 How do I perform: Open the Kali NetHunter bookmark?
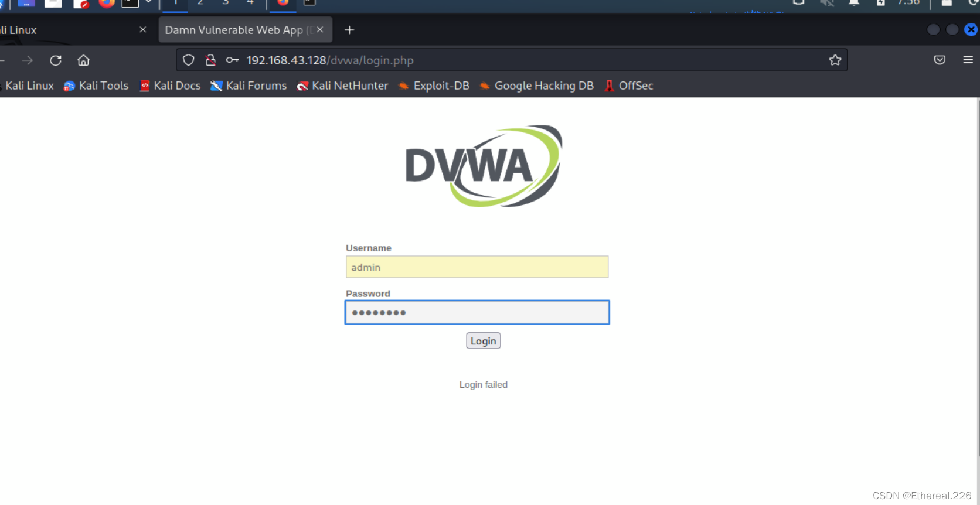pyautogui.click(x=342, y=86)
